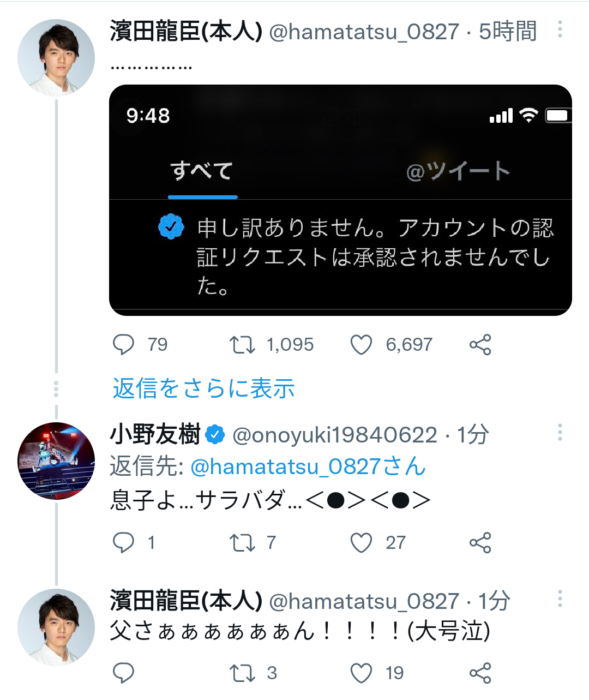Retweet 小野友樹's reply tweet
This screenshot has height=700, width=589.
[242, 543]
